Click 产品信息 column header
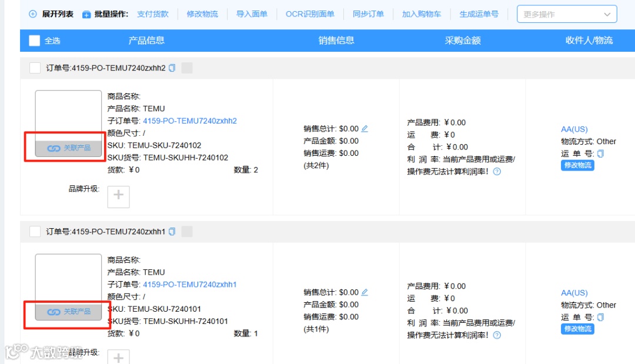 click(x=146, y=41)
